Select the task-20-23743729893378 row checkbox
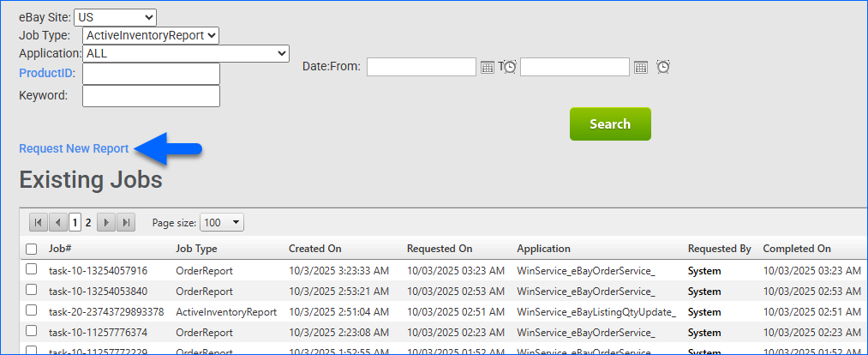The image size is (868, 355). coord(32,312)
